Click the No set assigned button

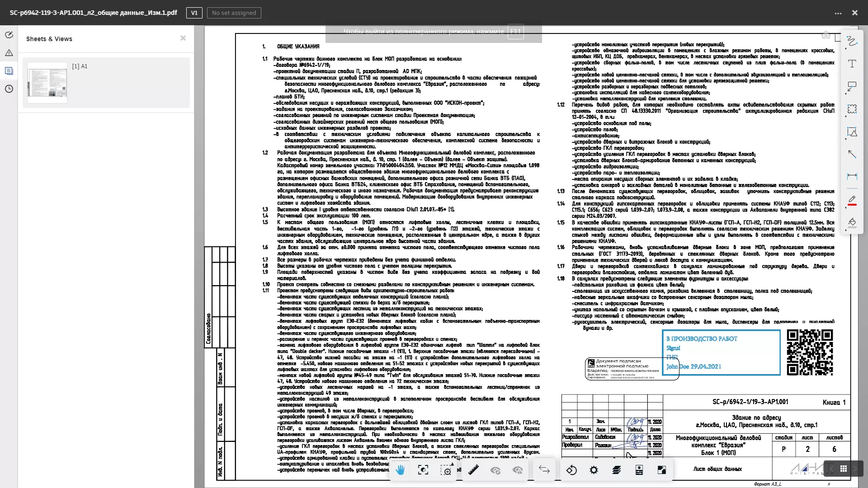click(x=234, y=13)
